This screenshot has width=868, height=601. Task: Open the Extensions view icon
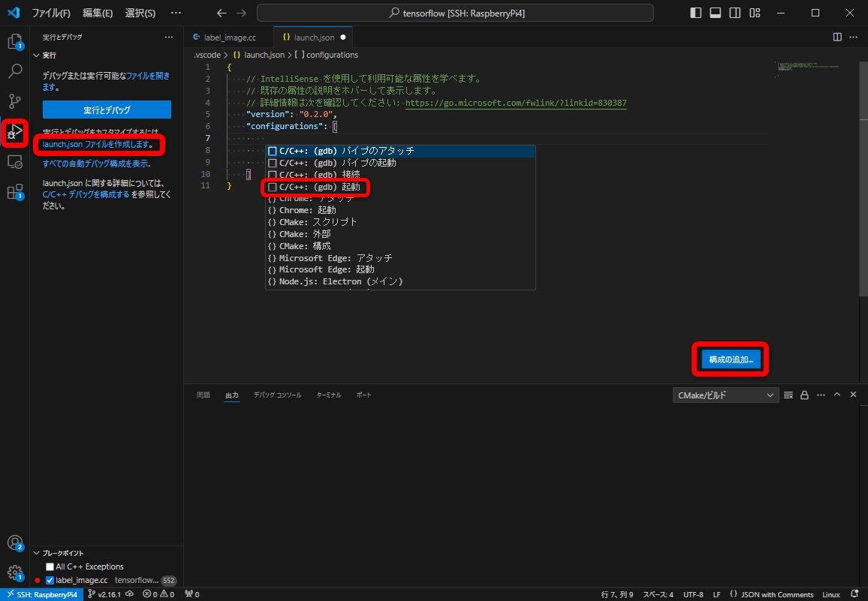click(15, 191)
